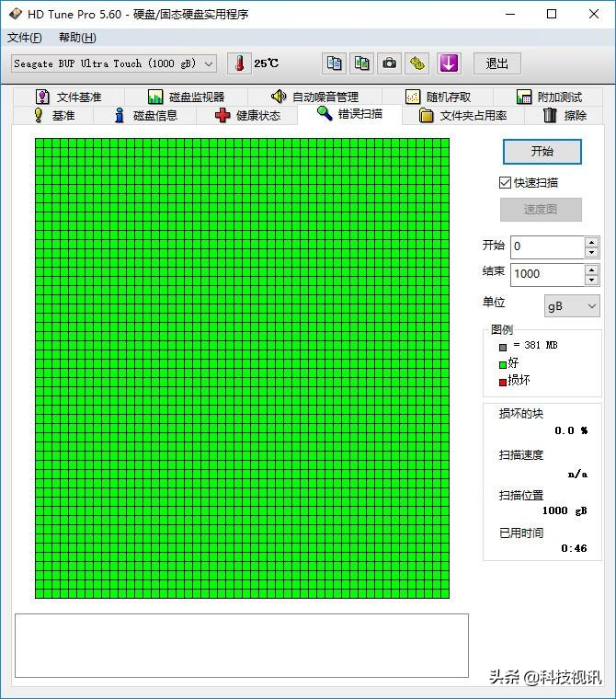Viewport: 616px width, 699px height.
Task: Click the purple download arrow icon
Action: coord(449,63)
